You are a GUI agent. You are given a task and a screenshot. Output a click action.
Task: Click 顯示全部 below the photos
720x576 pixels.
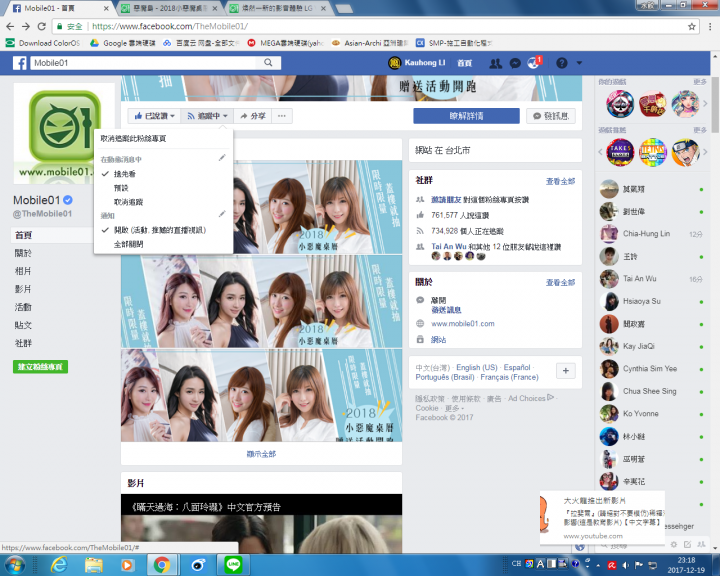(261, 454)
